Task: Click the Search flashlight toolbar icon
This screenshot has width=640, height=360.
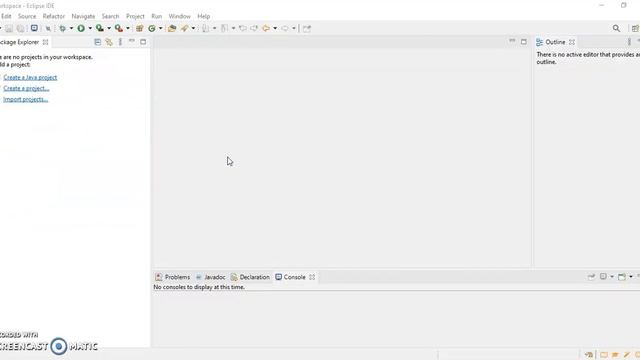Action: coord(185,28)
